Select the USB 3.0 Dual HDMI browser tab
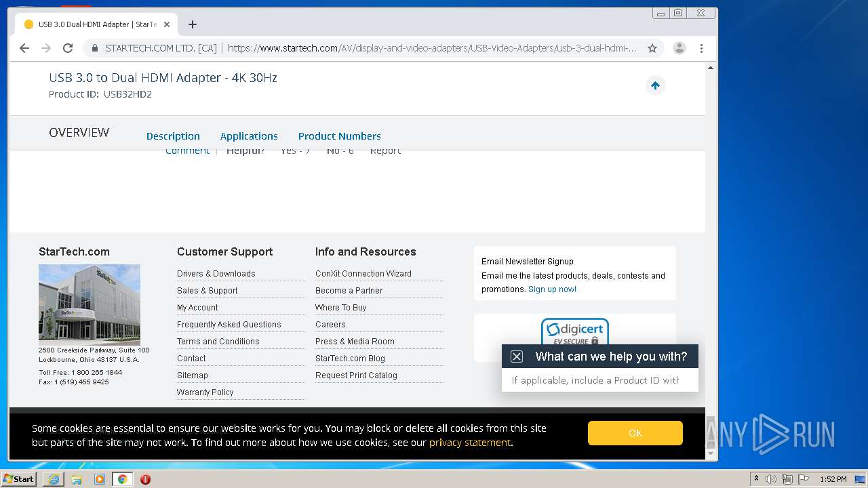Image resolution: width=868 pixels, height=488 pixels. [x=97, y=24]
